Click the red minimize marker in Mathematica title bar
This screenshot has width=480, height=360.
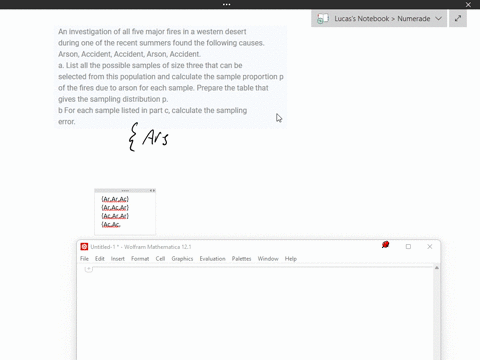click(385, 245)
